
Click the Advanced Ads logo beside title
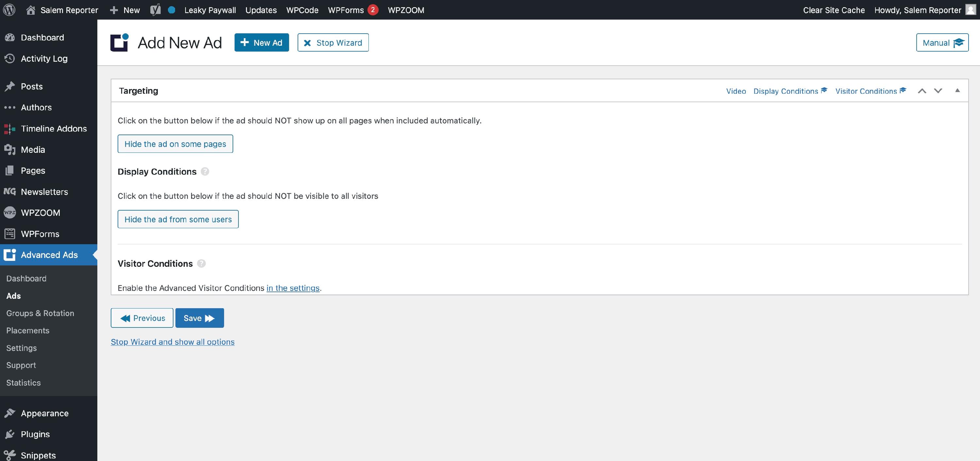pyautogui.click(x=120, y=42)
